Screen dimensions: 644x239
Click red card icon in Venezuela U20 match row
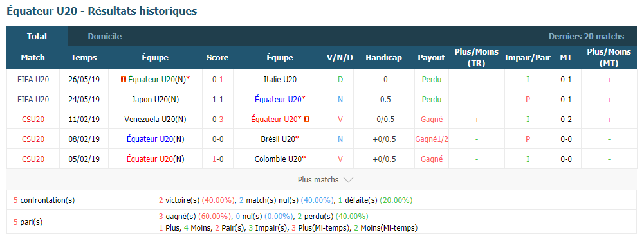tap(308, 119)
